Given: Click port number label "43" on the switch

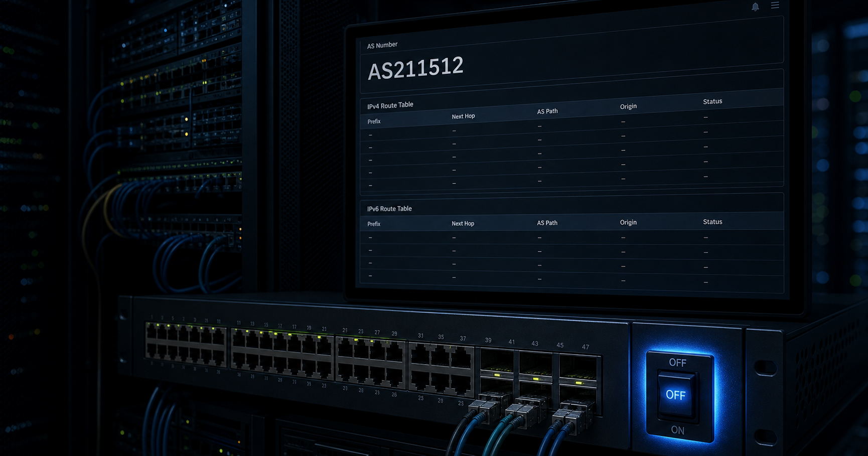Looking at the screenshot, I should coord(535,344).
